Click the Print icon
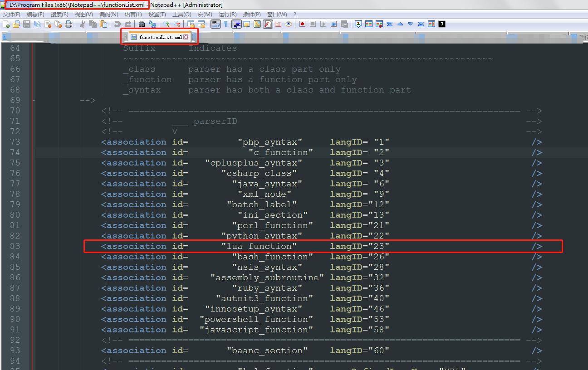588x370 pixels. [68, 24]
